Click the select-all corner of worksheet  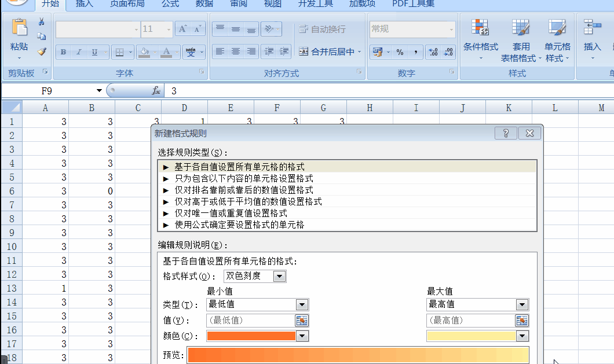[x=12, y=107]
